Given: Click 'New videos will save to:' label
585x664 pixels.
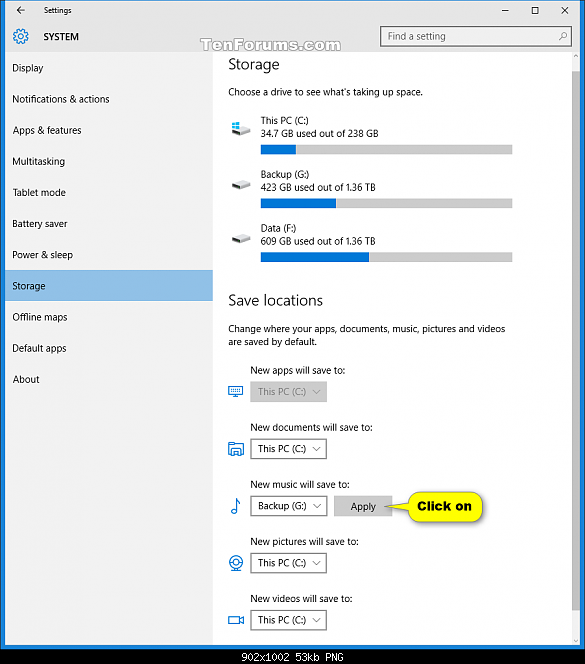Looking at the screenshot, I should (x=301, y=598).
